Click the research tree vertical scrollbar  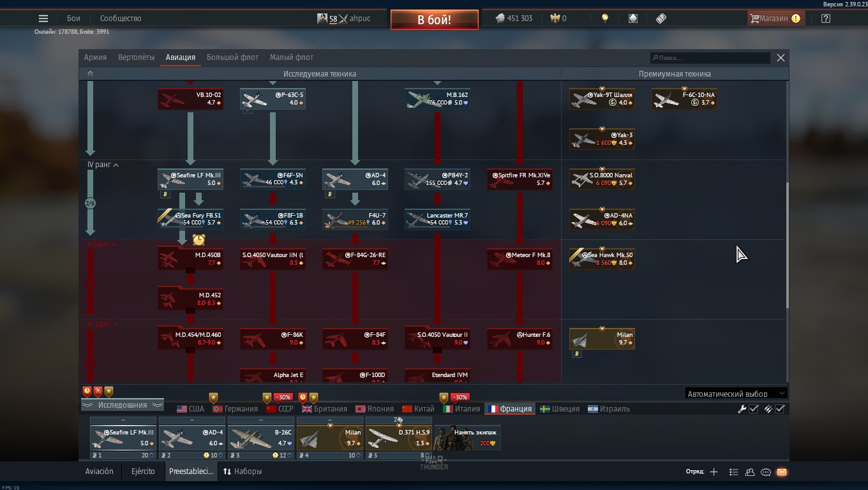pos(787,246)
